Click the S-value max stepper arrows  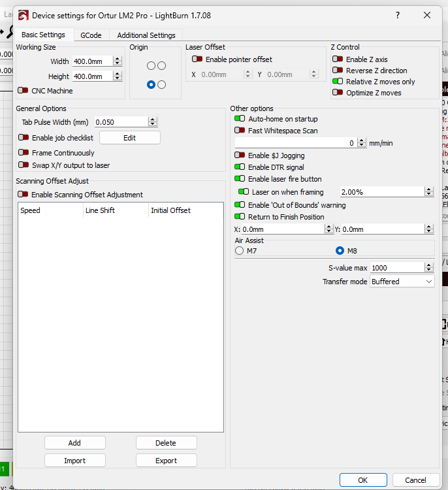(x=429, y=267)
